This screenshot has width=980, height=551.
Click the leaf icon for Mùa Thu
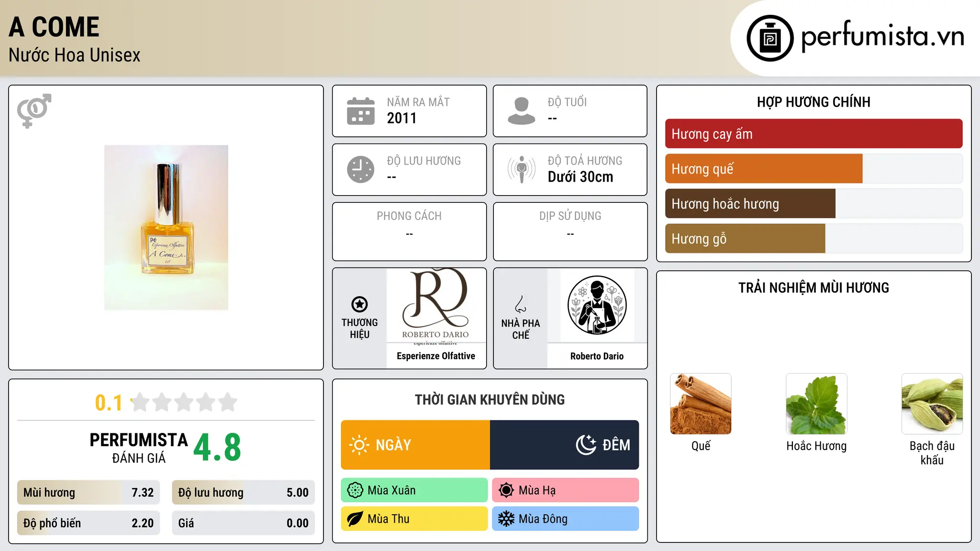pos(355,519)
